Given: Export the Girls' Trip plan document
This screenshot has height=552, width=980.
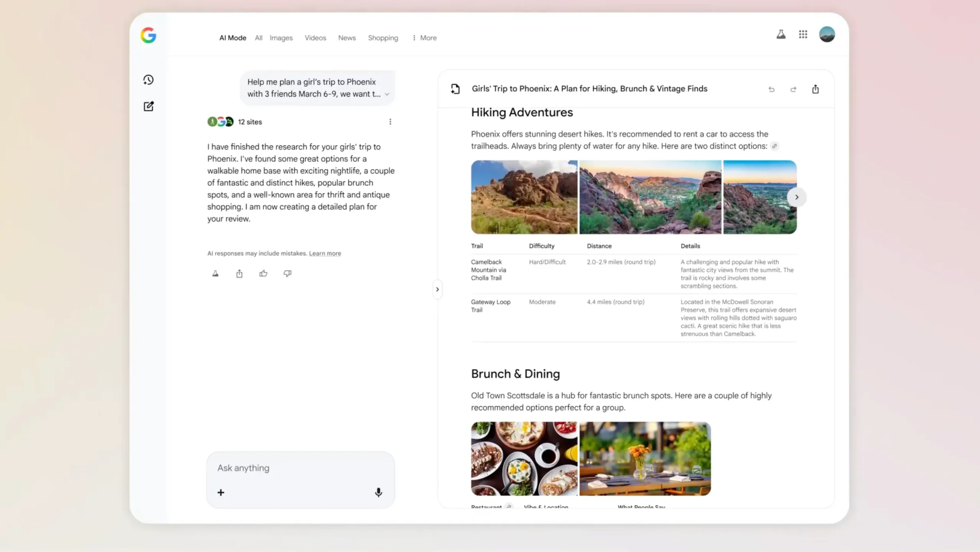Looking at the screenshot, I should click(815, 88).
